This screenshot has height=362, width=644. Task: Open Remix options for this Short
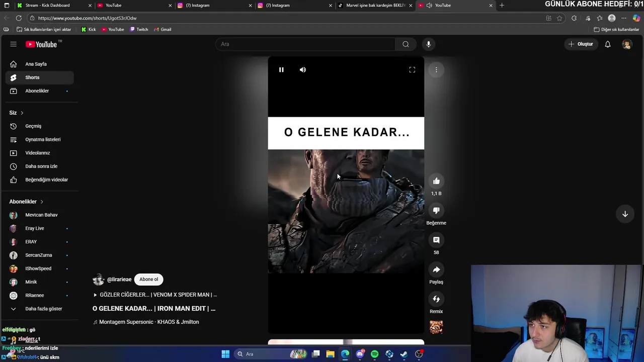click(x=436, y=299)
